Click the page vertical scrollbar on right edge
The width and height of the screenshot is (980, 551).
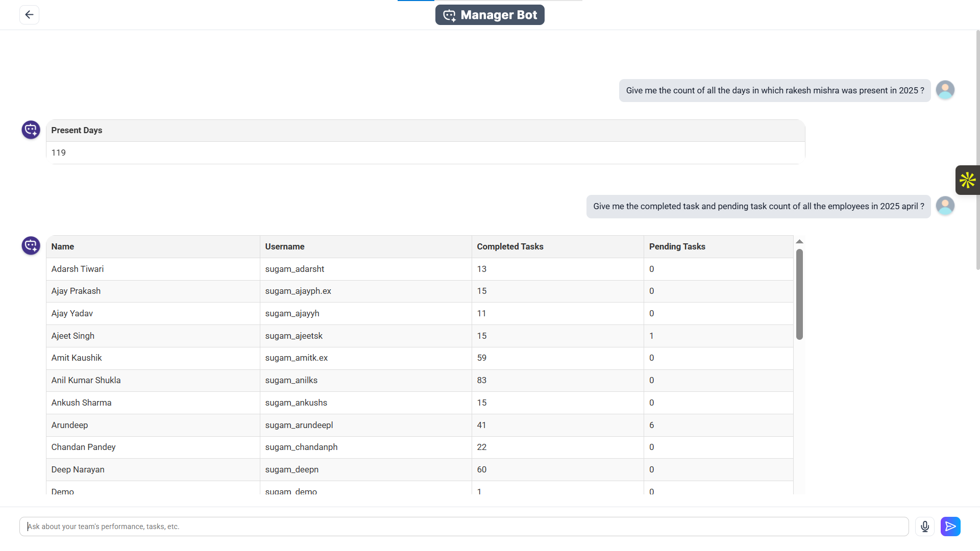(977, 149)
